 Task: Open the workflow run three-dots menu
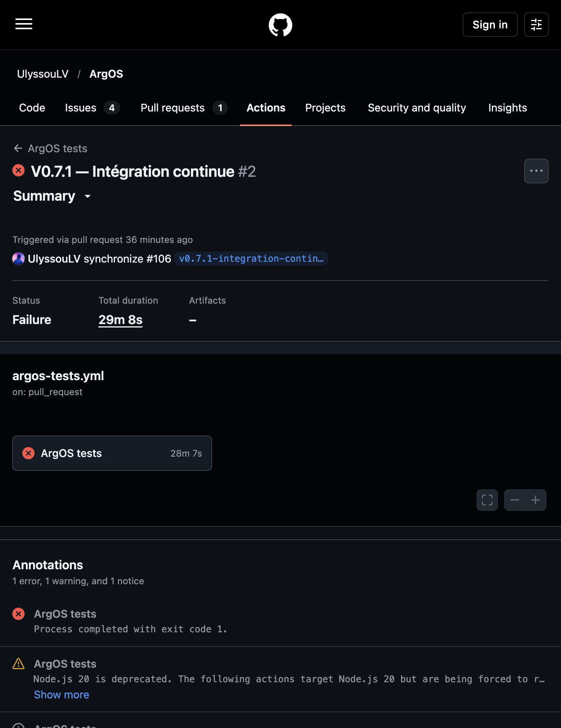536,171
